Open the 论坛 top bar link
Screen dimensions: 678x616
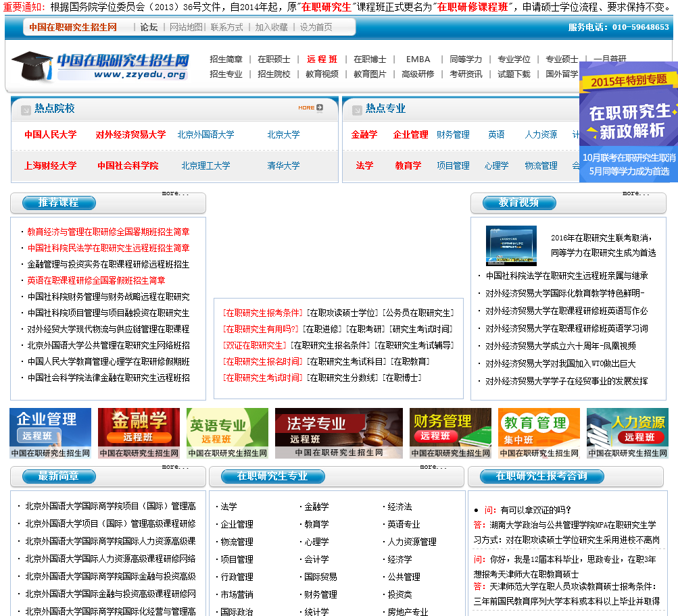149,27
